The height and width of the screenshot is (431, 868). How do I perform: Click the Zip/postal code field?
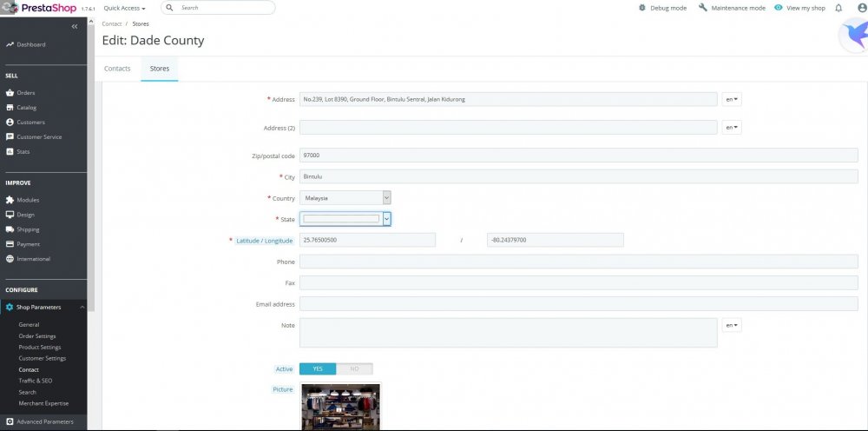click(x=578, y=156)
